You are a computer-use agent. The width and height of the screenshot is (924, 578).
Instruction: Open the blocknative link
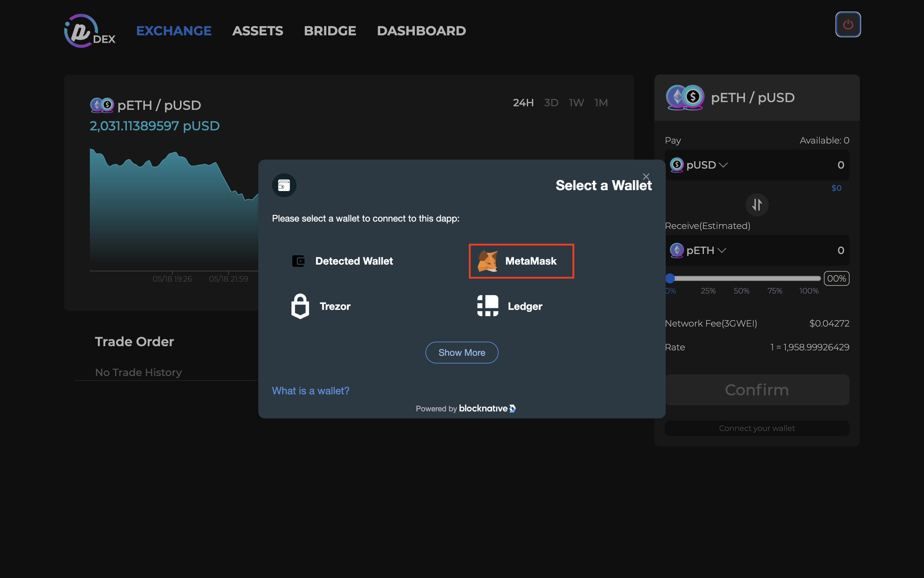(x=487, y=408)
